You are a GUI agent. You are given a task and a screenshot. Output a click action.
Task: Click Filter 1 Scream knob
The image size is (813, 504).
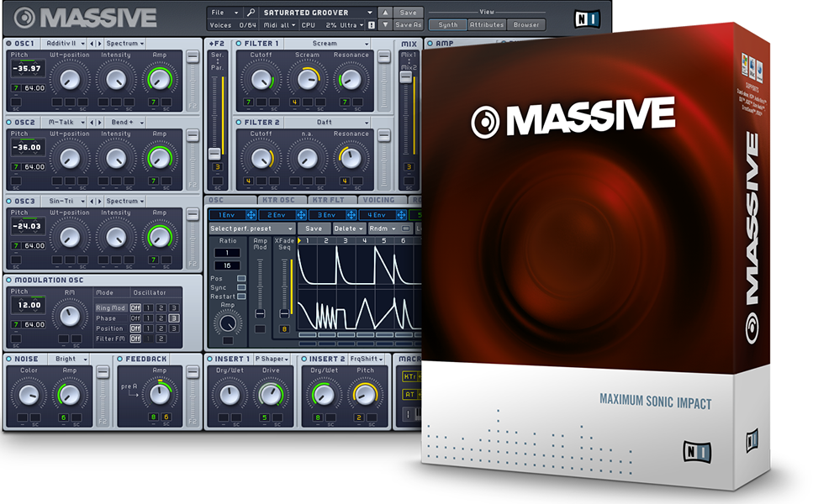pos(307,79)
